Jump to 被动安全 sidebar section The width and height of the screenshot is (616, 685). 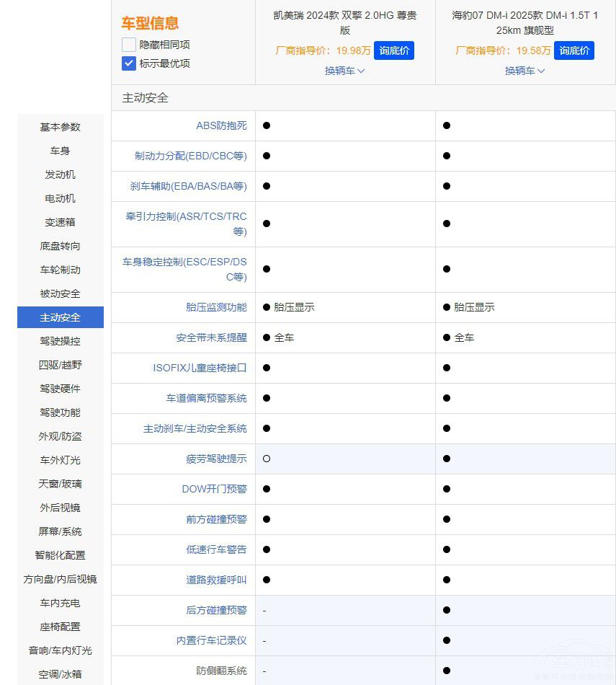[61, 293]
